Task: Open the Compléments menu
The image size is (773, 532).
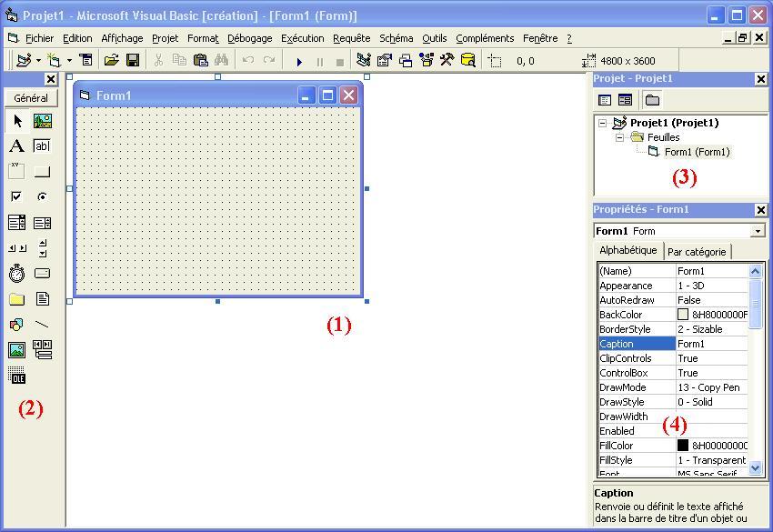Action: tap(485, 38)
